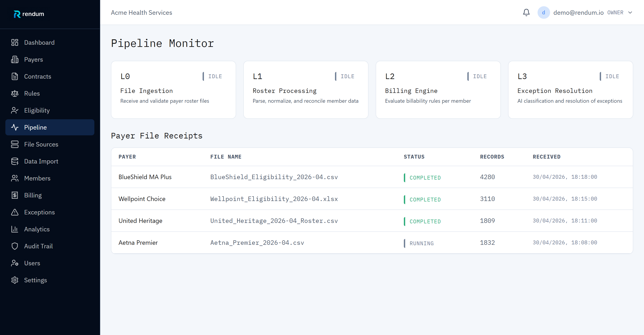Click the Audit Trail shield icon
Screen dimensions: 644x335
coord(15,246)
